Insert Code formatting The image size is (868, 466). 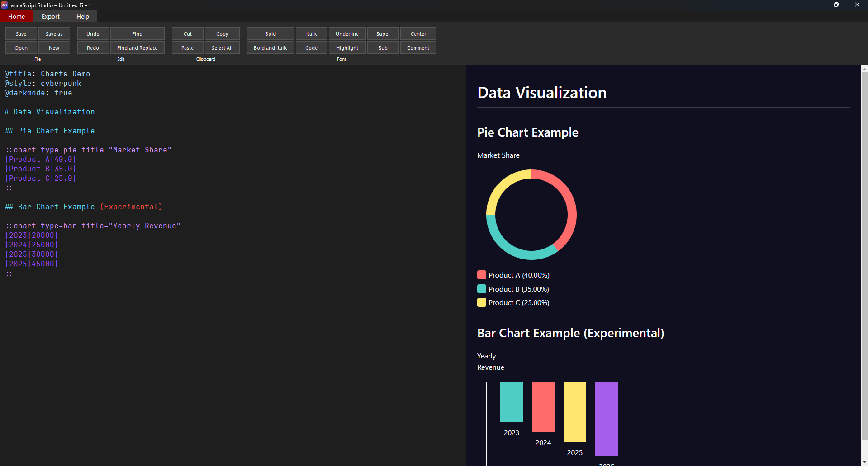click(312, 48)
